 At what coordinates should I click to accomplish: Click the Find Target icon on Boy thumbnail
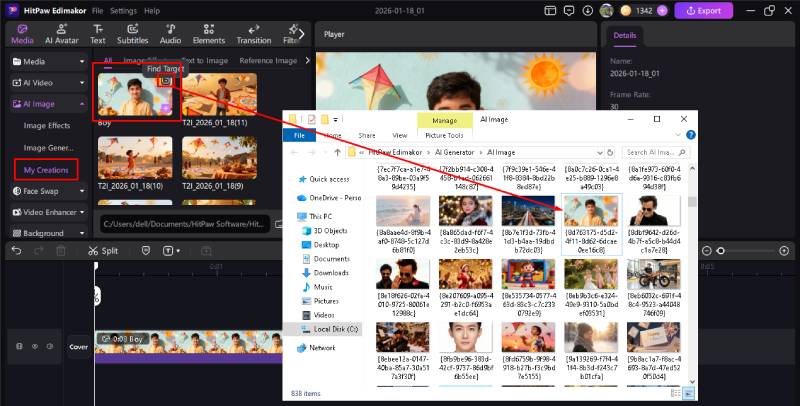tap(166, 81)
